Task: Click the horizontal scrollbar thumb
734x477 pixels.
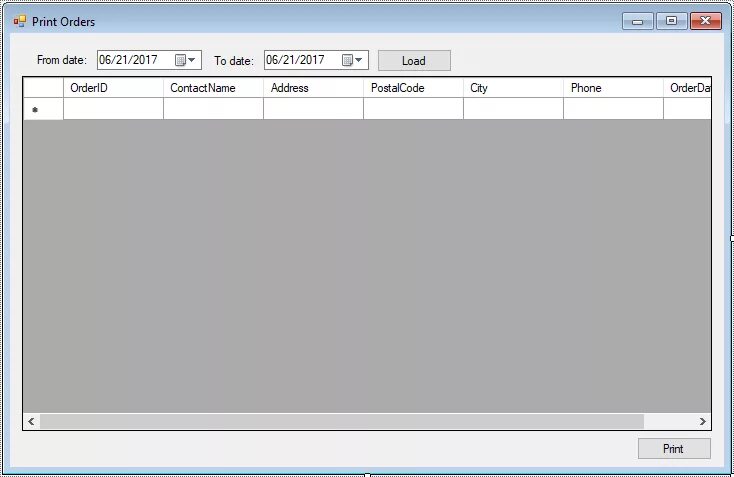Action: click(x=342, y=421)
